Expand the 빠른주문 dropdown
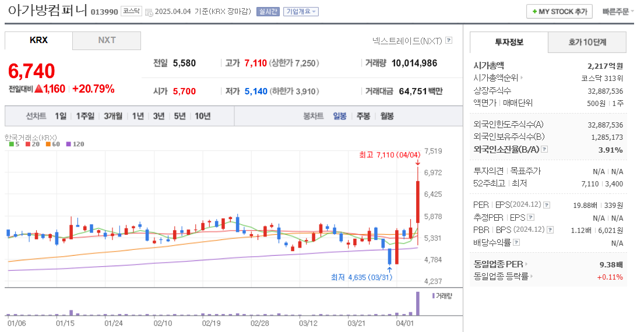 [618, 12]
